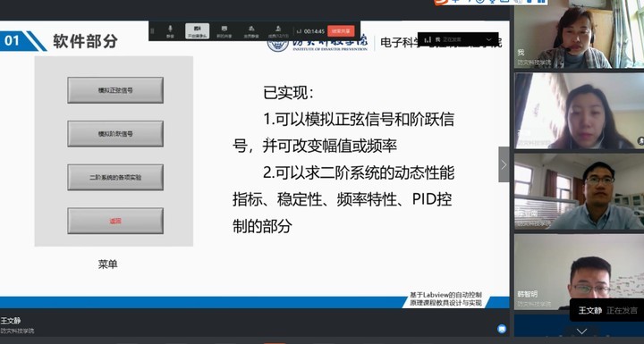
Task: Click the red 返回 button
Action: 115,221
